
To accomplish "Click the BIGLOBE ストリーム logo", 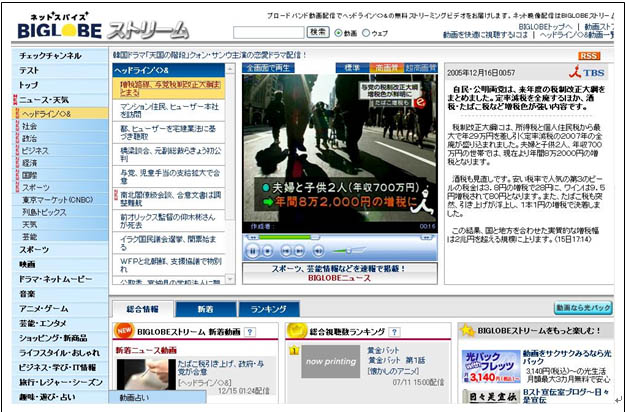I will (x=103, y=27).
